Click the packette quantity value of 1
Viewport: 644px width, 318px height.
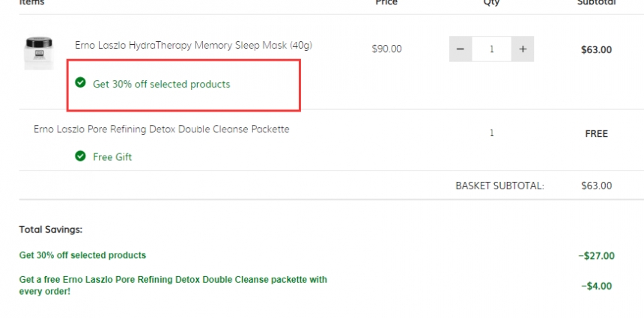[492, 133]
